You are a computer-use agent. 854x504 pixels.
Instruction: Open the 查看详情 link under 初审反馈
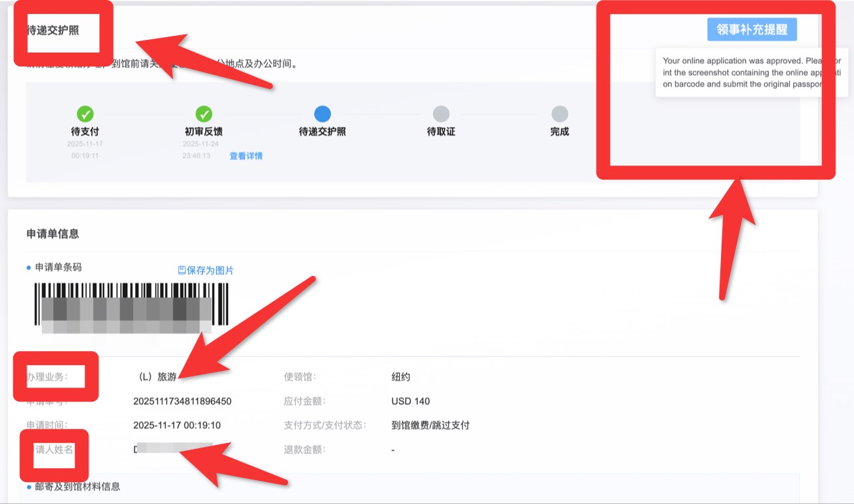tap(246, 156)
